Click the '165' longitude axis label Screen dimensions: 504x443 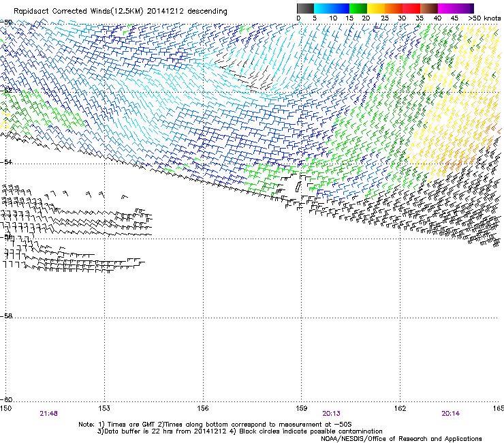pyautogui.click(x=499, y=408)
